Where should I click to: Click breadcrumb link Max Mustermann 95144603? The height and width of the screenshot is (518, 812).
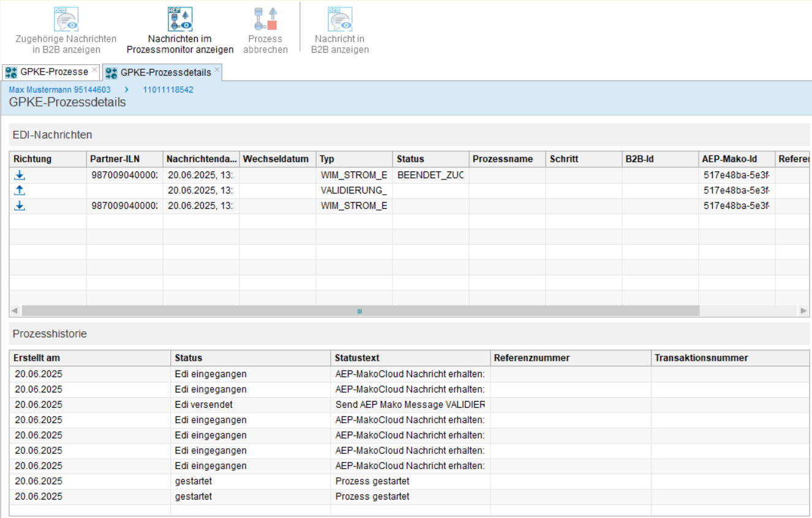[60, 89]
